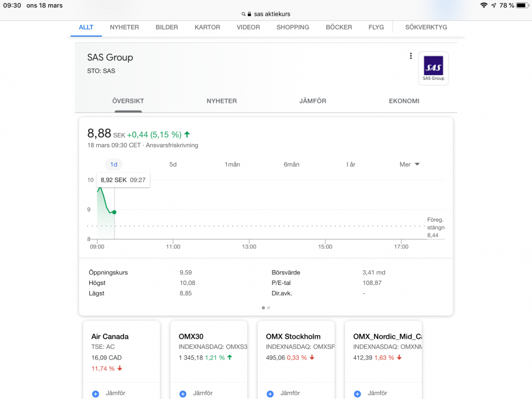Show the 6mån chart range

(x=291, y=164)
